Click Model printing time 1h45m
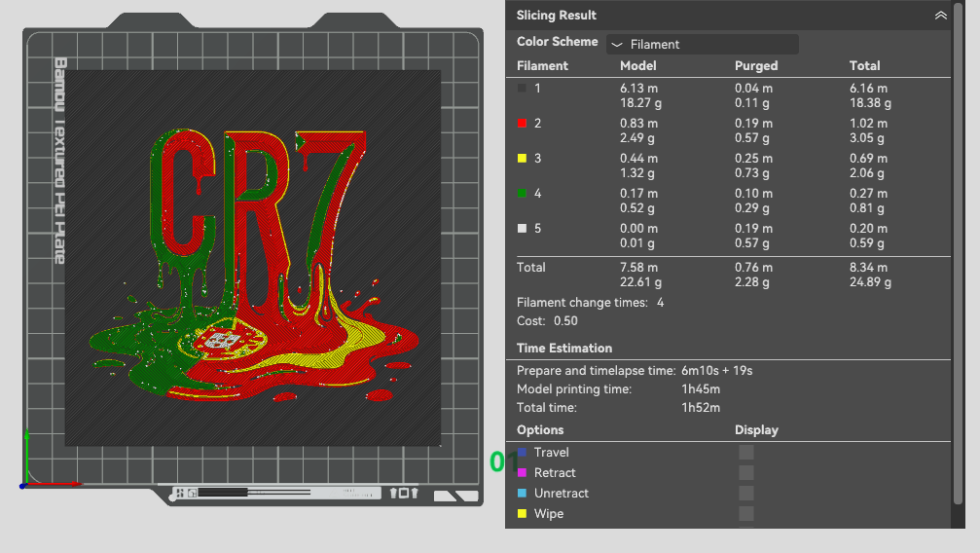The height and width of the screenshot is (553, 980). click(701, 389)
